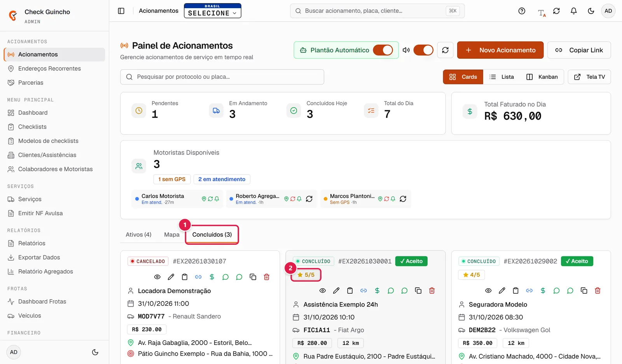
Task: Edit order EX20261030107 with pencil icon
Action: tap(171, 277)
